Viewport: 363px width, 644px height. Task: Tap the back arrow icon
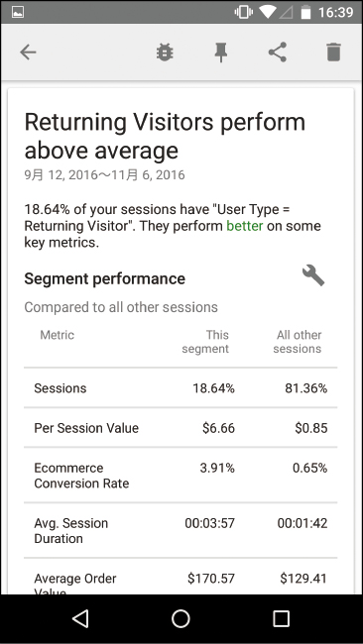pos(28,53)
